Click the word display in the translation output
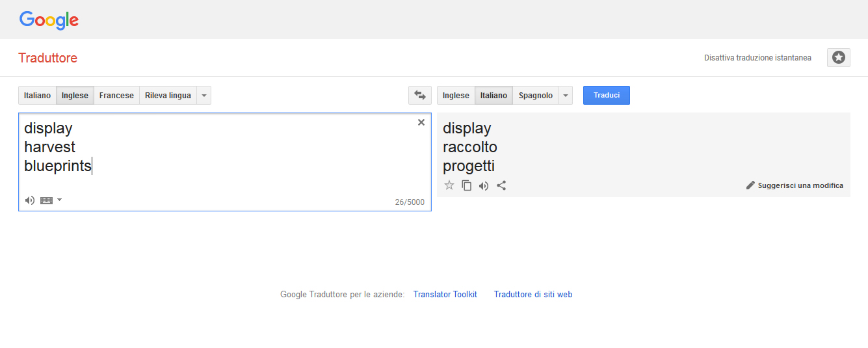The height and width of the screenshot is (348, 868). click(x=467, y=129)
